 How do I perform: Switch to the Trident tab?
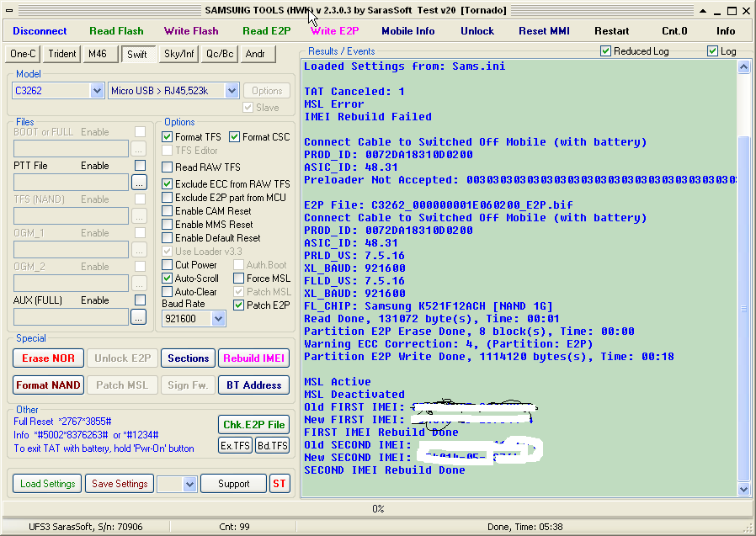pyautogui.click(x=61, y=54)
